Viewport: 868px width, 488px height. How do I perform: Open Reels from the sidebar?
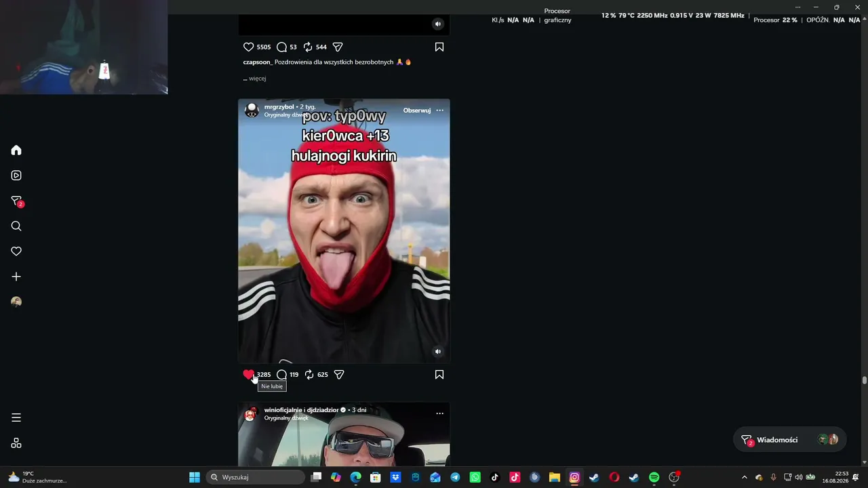(x=16, y=176)
